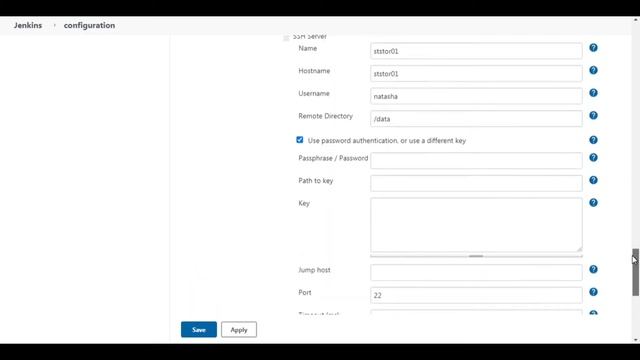Click the Jump host label
Viewport: 640px width, 360px height.
click(x=314, y=270)
